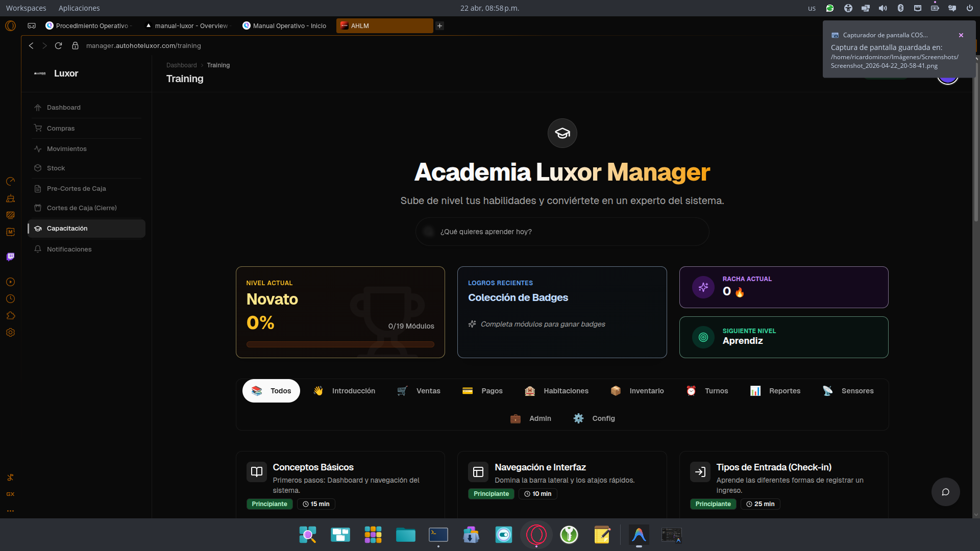980x551 pixels.
Task: Filter modules by Turnos
Action: pos(707,391)
